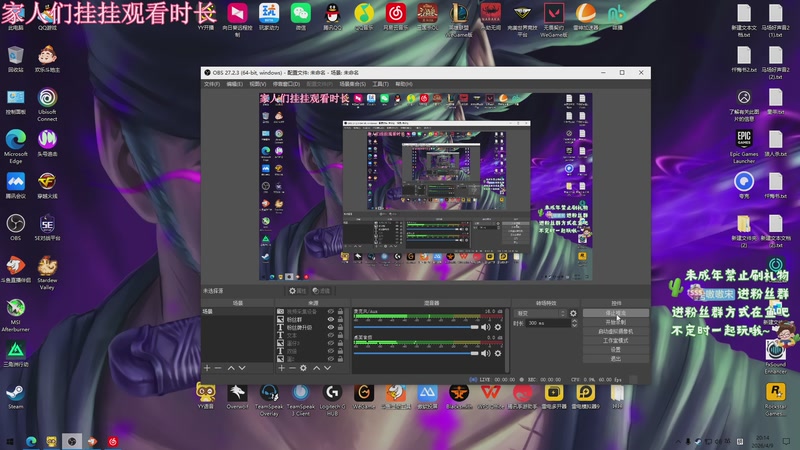Viewport: 800px width, 450px height.
Task: Adjust 麦克风/Aux volume slider
Action: tap(416, 327)
